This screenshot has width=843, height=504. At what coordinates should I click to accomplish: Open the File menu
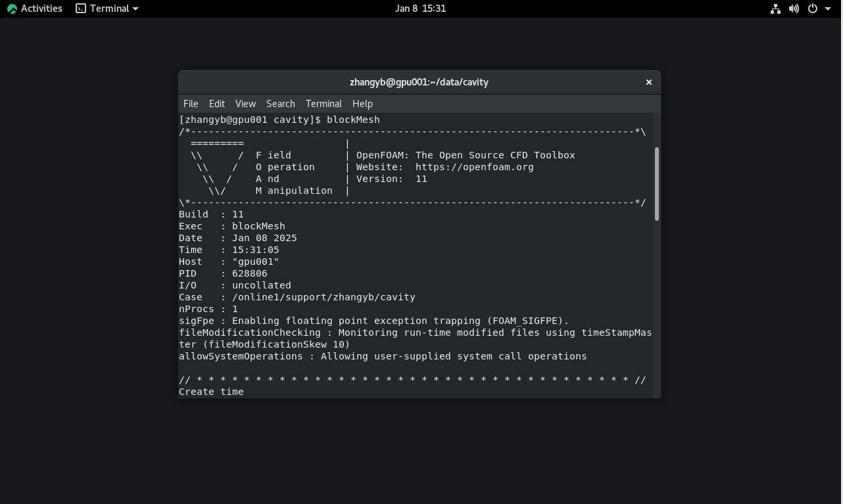[x=191, y=104]
